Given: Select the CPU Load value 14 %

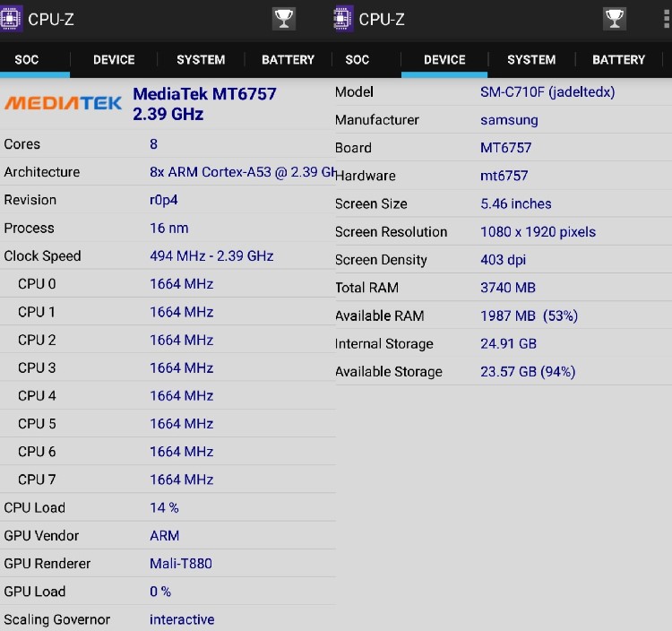Looking at the screenshot, I should (x=164, y=507).
